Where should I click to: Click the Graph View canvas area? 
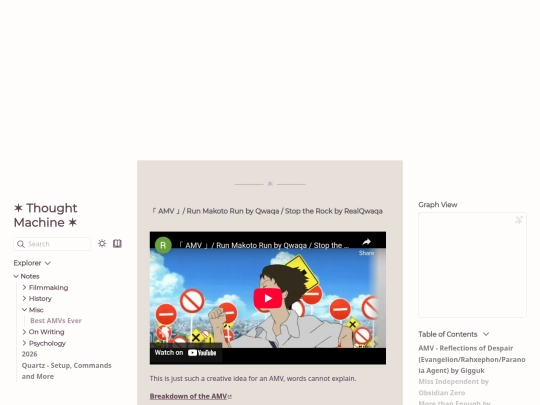coord(472,265)
